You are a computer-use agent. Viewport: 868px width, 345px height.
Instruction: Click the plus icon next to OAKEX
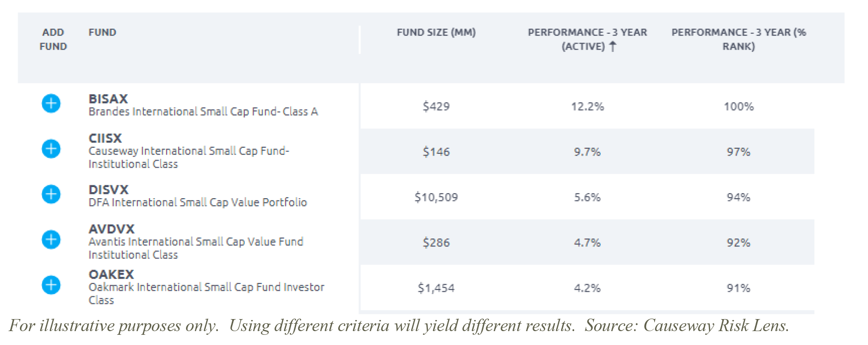pyautogui.click(x=51, y=285)
